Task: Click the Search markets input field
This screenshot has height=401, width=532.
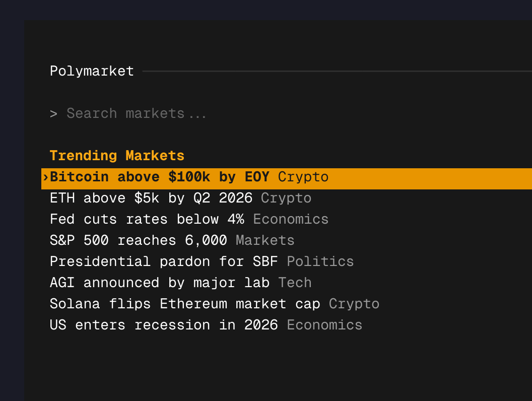Action: coord(136,113)
